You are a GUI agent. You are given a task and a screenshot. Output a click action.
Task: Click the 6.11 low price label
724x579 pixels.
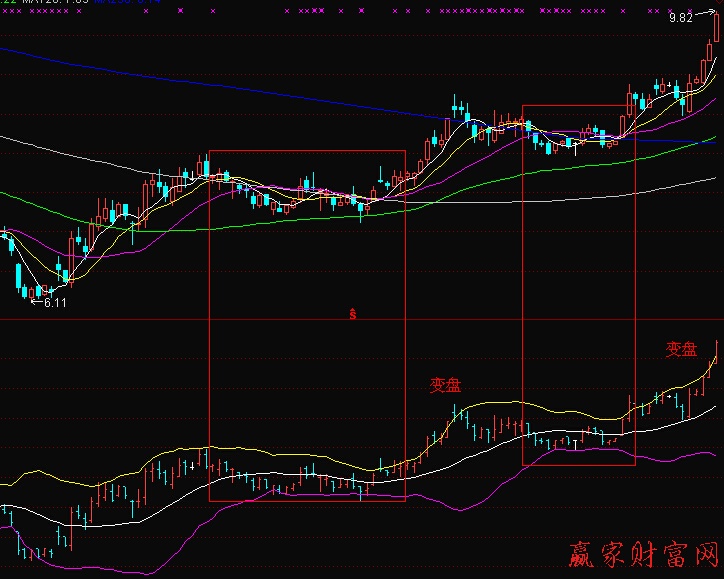(x=55, y=302)
